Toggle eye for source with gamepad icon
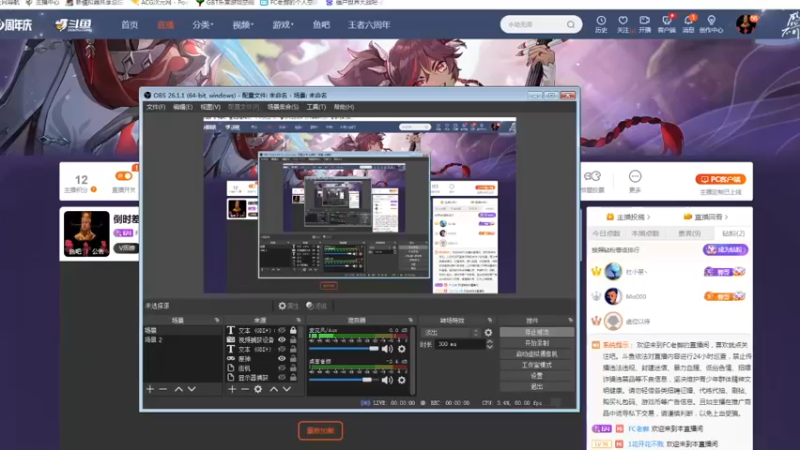The height and width of the screenshot is (450, 800). tap(282, 359)
